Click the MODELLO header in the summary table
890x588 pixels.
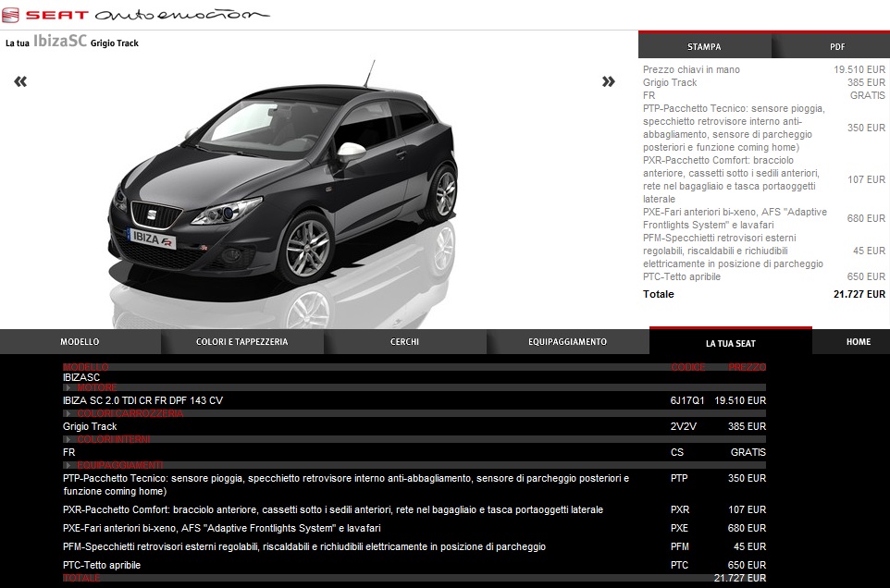point(86,367)
